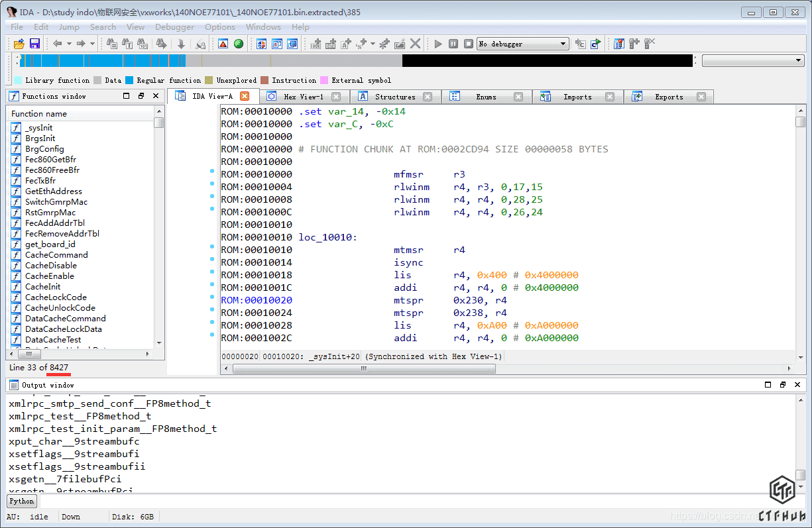Click the Open file folder icon
This screenshot has width=812, height=528.
point(19,44)
